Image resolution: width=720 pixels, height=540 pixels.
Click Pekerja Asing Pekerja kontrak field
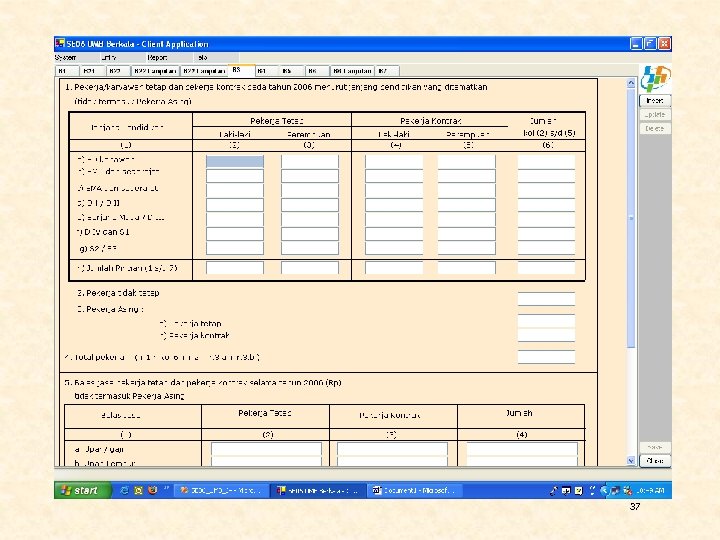pos(546,335)
